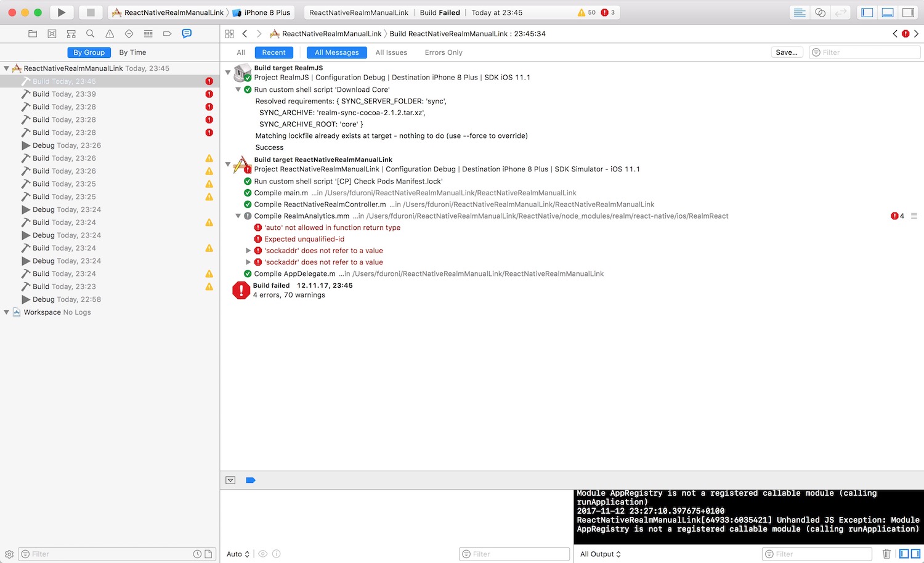Select 'auto' not allowed in function error
Screen dimensions: 924x563
click(x=332, y=228)
